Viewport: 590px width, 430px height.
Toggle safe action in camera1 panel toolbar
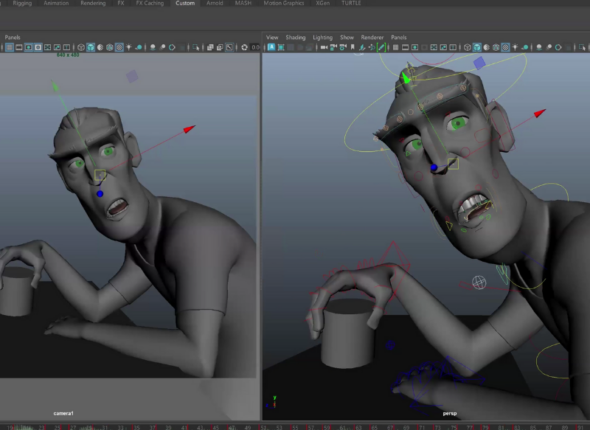click(x=57, y=47)
